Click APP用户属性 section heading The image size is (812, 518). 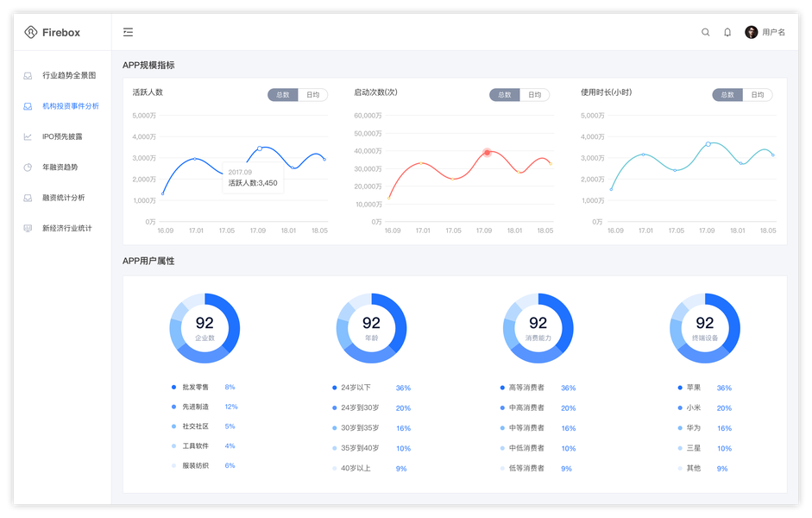pyautogui.click(x=148, y=261)
